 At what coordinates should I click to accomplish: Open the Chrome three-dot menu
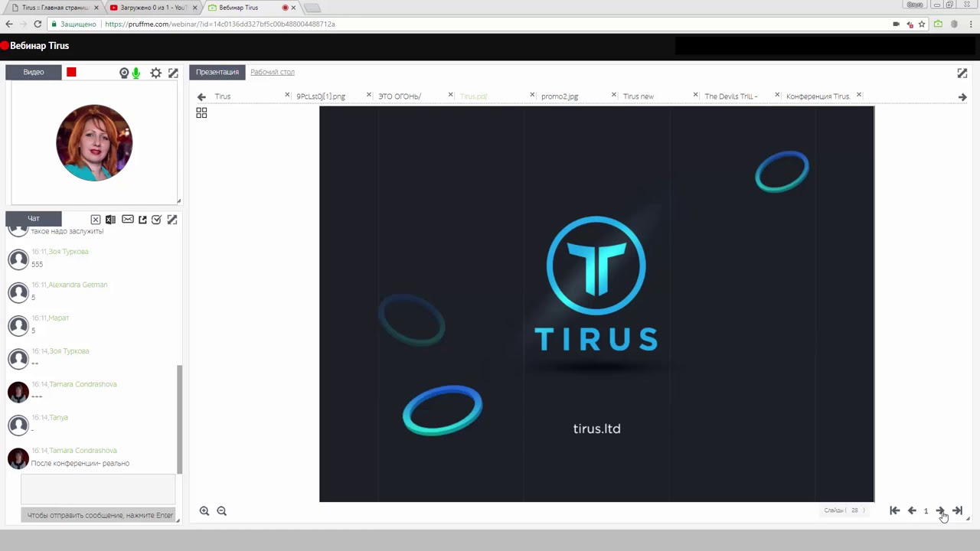969,24
